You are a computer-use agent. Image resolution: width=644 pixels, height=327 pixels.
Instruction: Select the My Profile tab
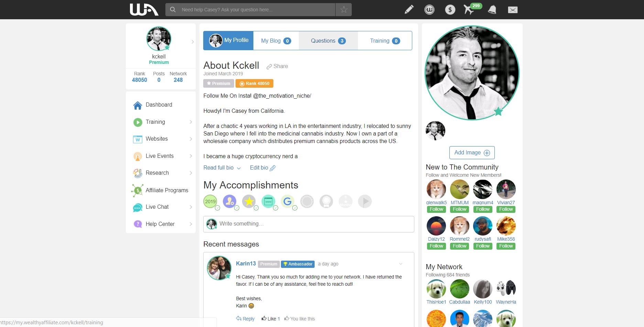coord(228,41)
